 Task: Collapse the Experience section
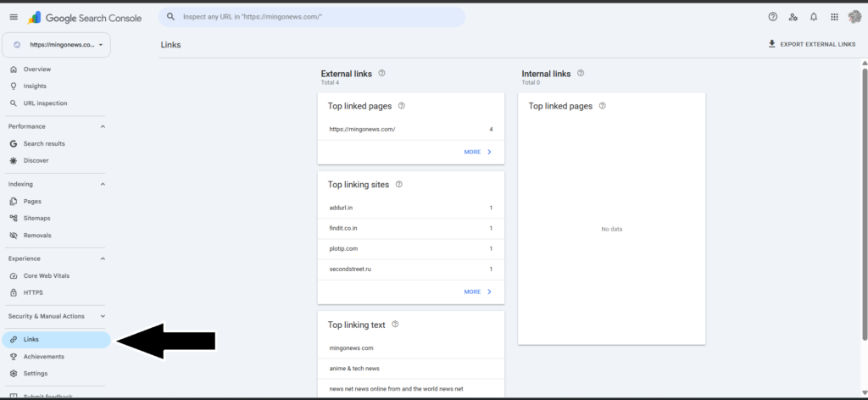[x=103, y=258]
